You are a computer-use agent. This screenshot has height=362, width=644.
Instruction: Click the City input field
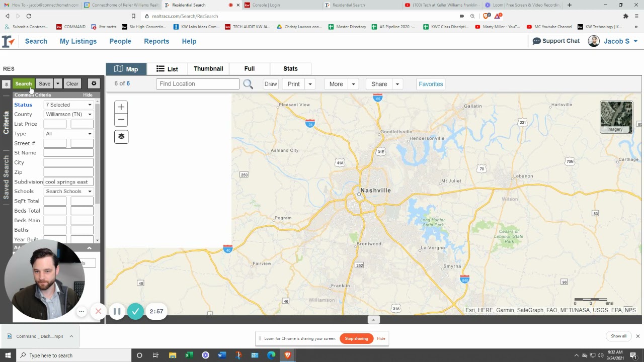click(68, 162)
